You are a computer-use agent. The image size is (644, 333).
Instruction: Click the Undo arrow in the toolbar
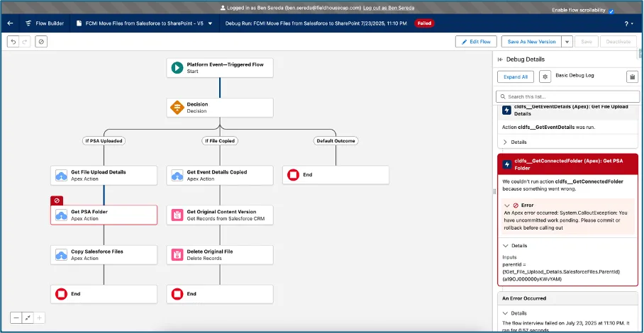pos(13,42)
